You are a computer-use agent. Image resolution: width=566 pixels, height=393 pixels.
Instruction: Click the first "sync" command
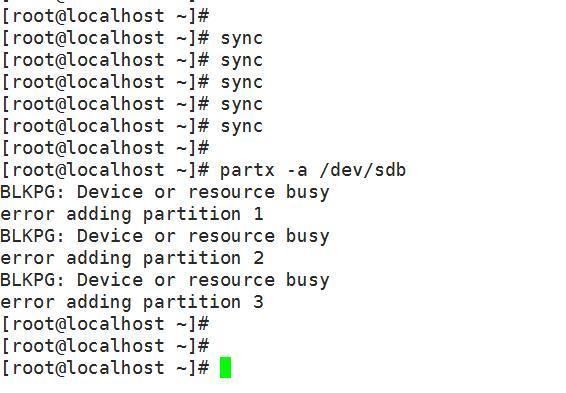(x=241, y=39)
